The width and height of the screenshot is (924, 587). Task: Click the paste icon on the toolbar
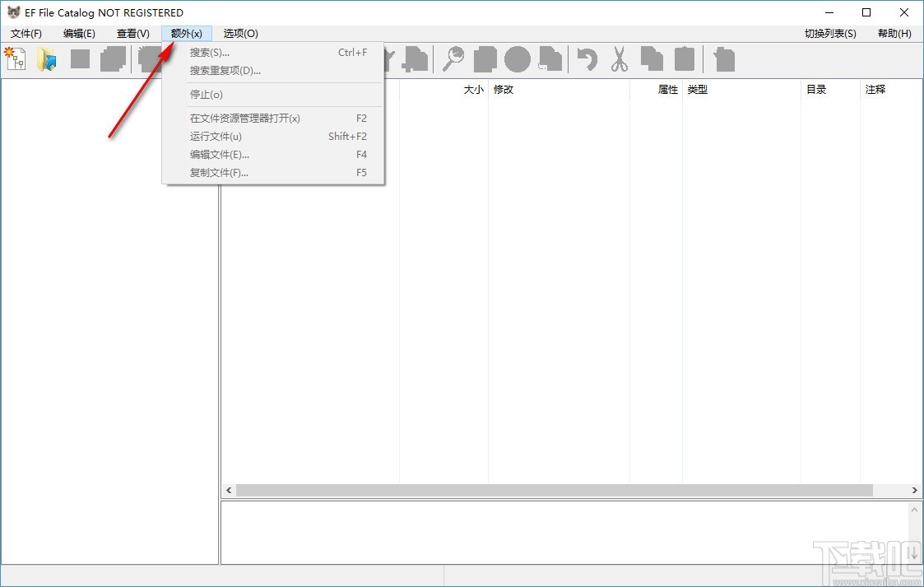pos(684,58)
